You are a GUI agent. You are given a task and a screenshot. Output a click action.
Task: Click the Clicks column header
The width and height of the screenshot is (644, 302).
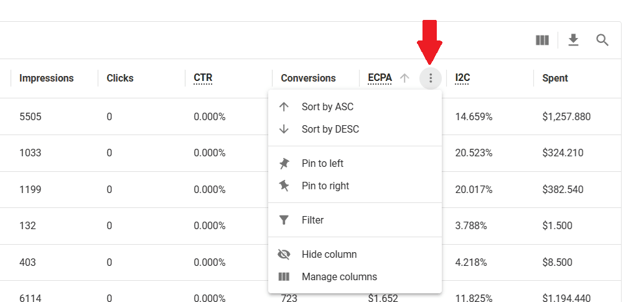coord(120,78)
